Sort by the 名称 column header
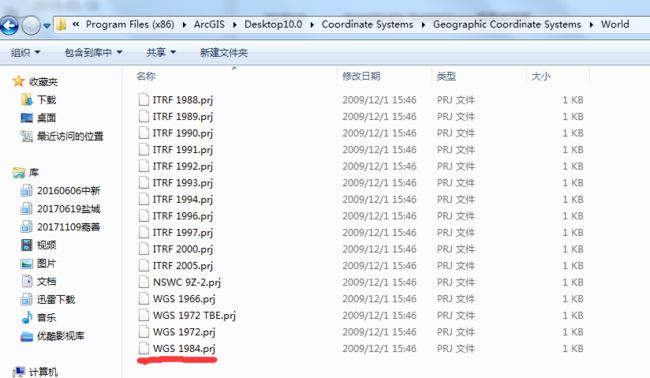This screenshot has height=378, width=650. (x=146, y=76)
